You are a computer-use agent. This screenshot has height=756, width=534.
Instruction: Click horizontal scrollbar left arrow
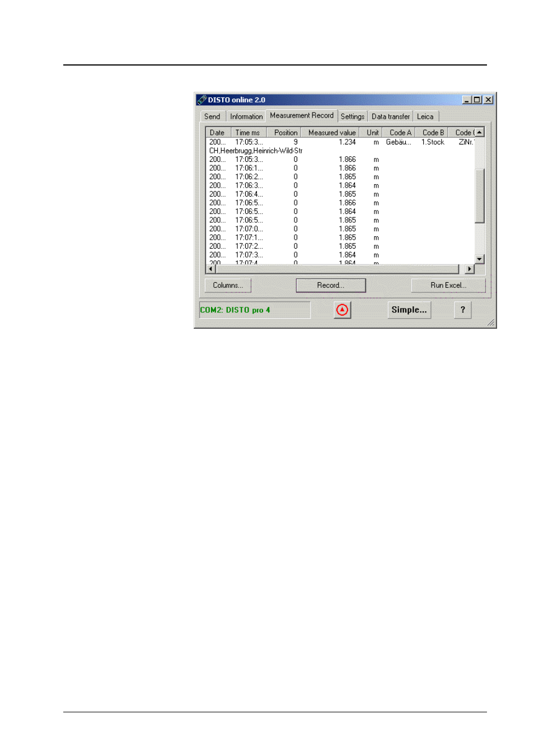(211, 269)
